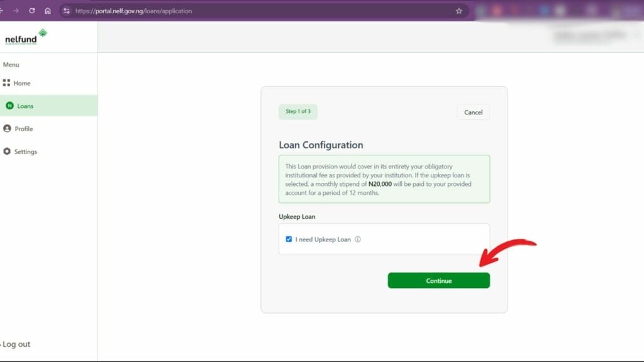This screenshot has height=362, width=644.
Task: Click the Home grid icon in sidebar
Action: (x=6, y=83)
